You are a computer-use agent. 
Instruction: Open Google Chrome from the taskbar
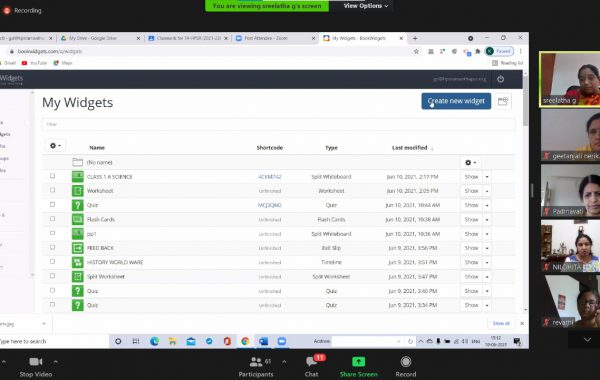point(245,341)
